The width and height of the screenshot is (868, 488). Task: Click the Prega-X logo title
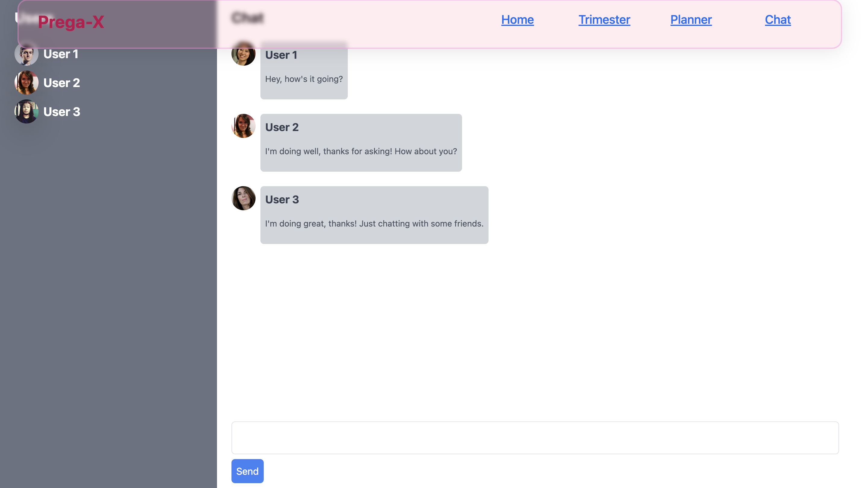[x=71, y=22]
